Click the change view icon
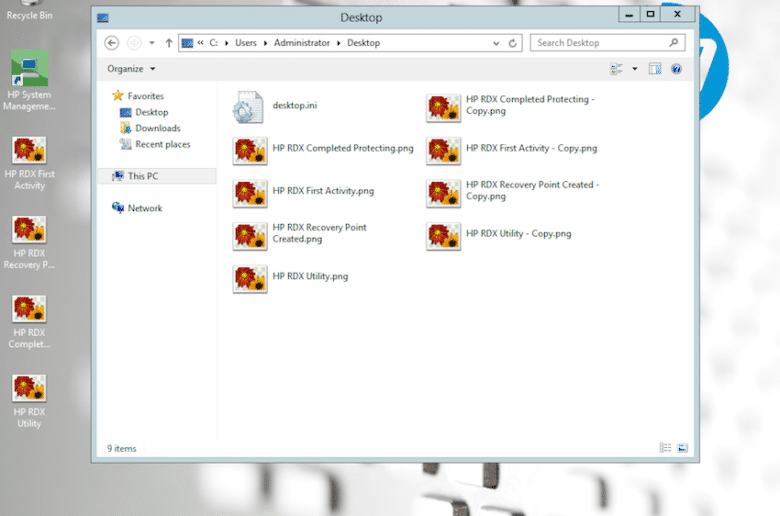Viewport: 780px width, 516px height. click(x=616, y=69)
